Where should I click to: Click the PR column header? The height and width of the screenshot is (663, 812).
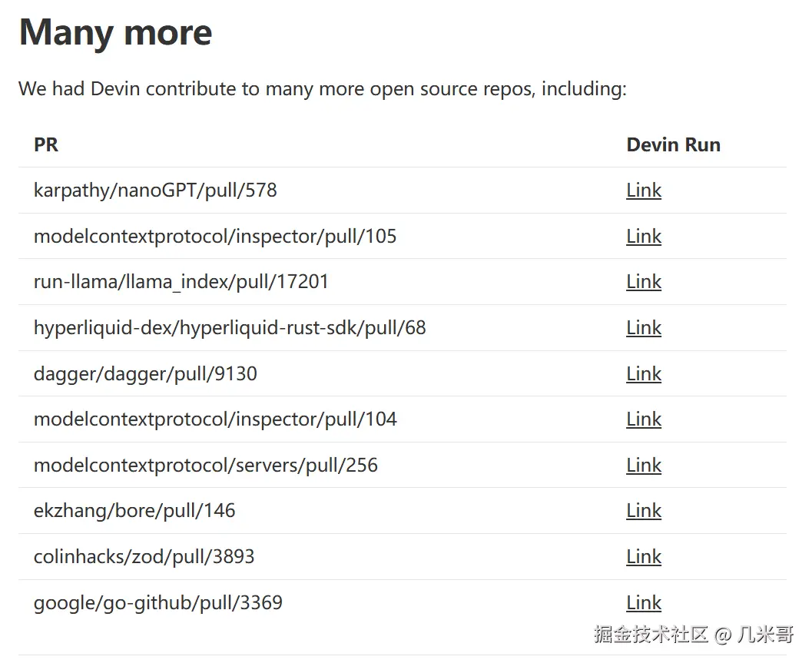tap(46, 144)
